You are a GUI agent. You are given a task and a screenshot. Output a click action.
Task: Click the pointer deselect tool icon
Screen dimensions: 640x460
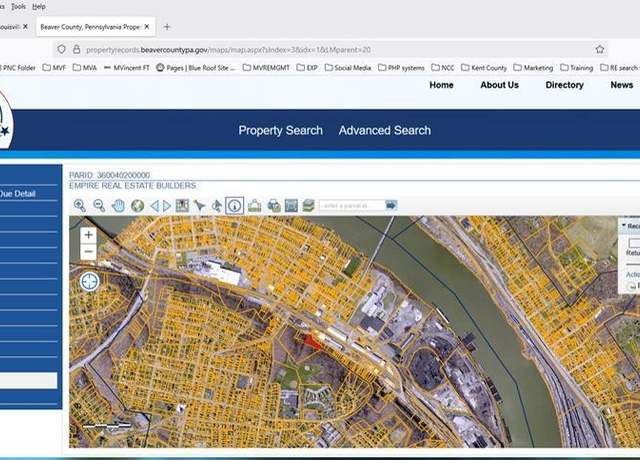point(217,206)
